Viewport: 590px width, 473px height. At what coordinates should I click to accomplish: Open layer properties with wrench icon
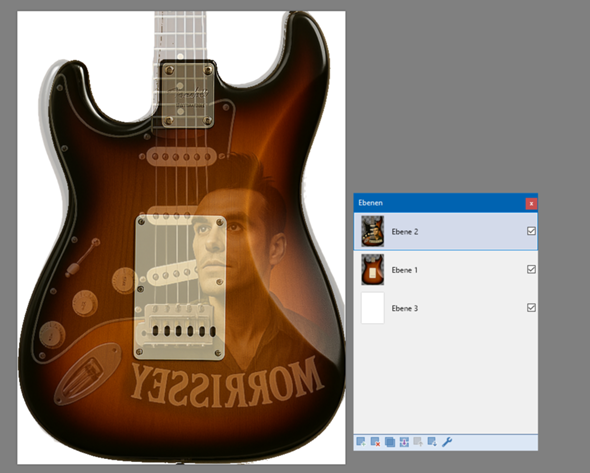pos(447,442)
